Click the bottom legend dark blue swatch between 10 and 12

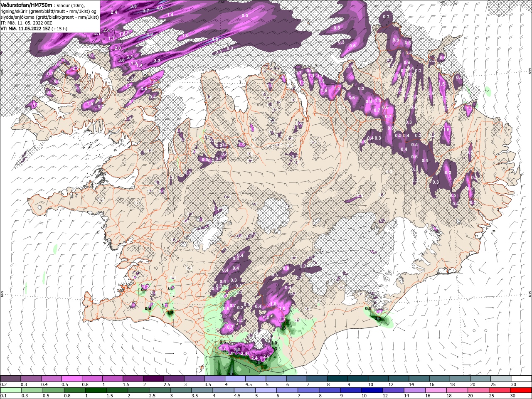pos(372,390)
